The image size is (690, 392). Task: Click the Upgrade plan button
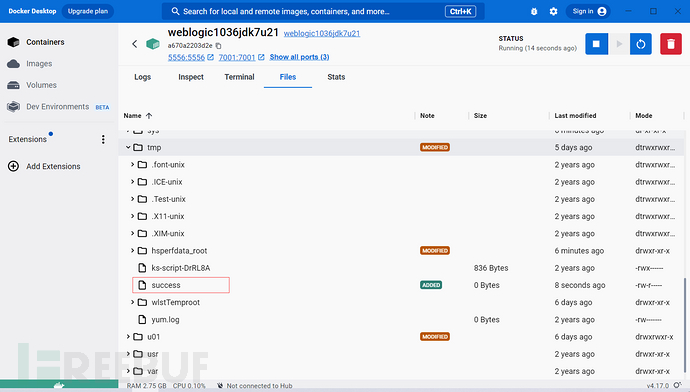(88, 11)
